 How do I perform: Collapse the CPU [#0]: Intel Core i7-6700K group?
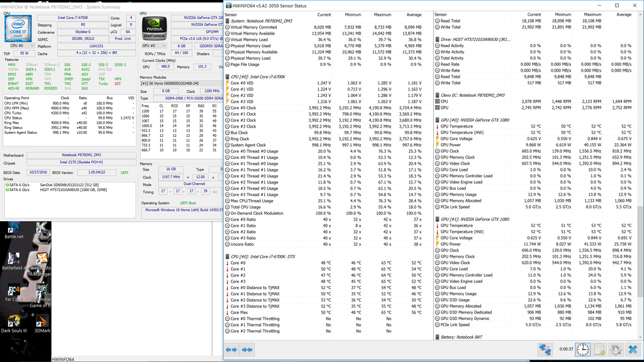(227, 77)
